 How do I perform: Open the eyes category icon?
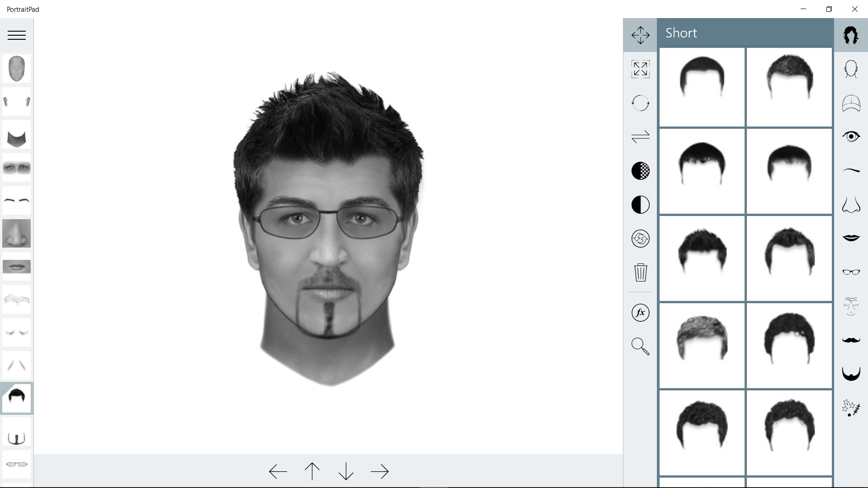(x=850, y=136)
